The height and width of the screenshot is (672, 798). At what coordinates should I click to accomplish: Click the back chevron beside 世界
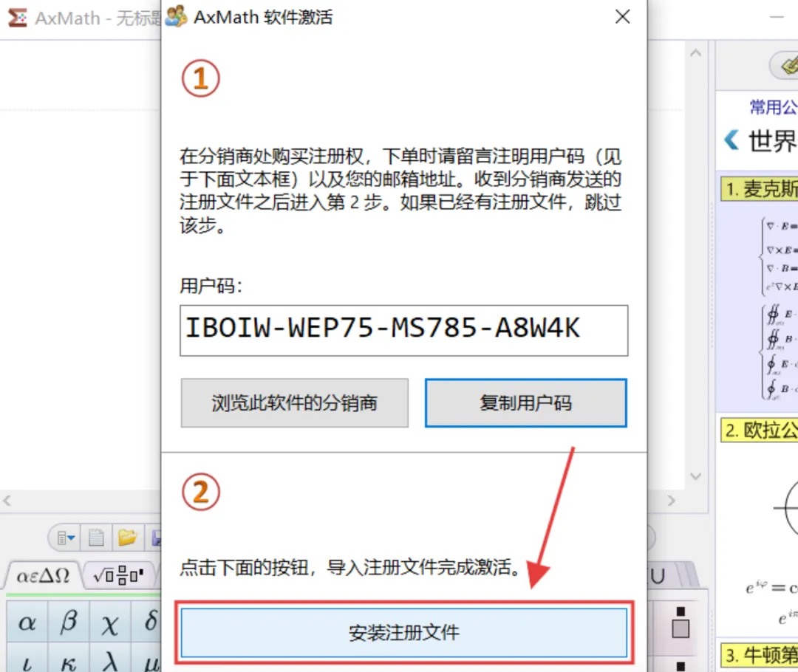coord(731,140)
